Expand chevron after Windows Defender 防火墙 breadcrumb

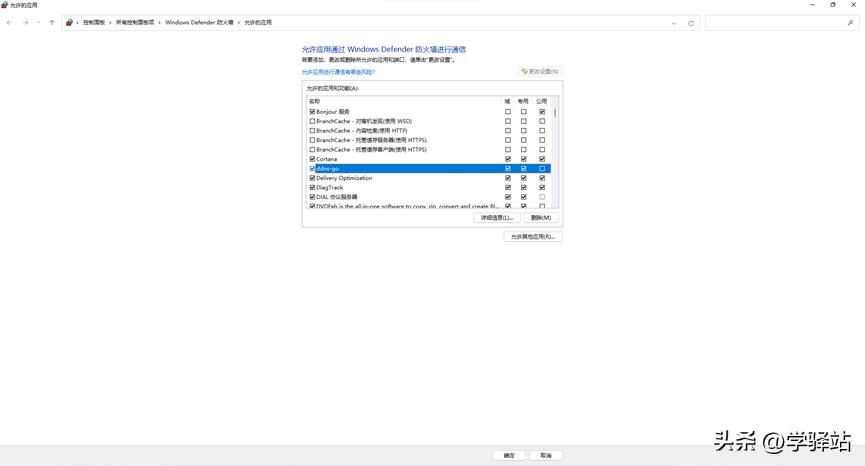pyautogui.click(x=239, y=23)
